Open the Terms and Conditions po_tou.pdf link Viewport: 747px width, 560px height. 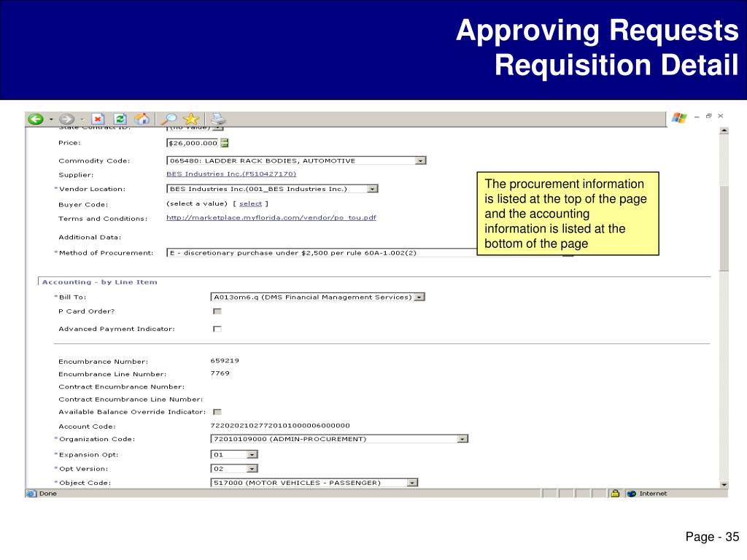[x=271, y=217]
